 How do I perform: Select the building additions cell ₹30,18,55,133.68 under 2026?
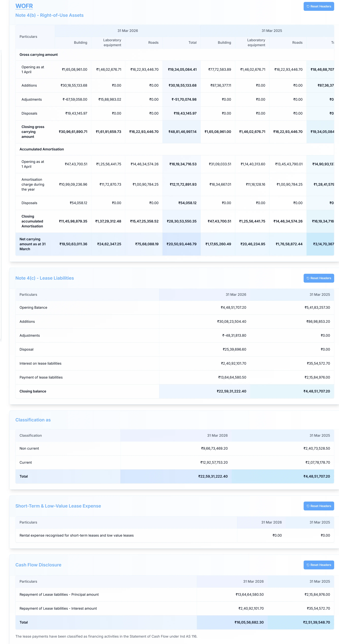pos(74,85)
